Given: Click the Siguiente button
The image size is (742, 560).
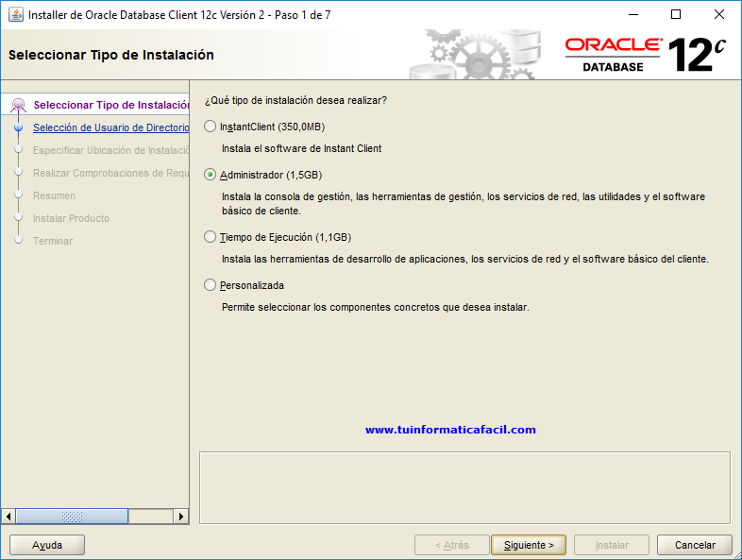Looking at the screenshot, I should (529, 545).
